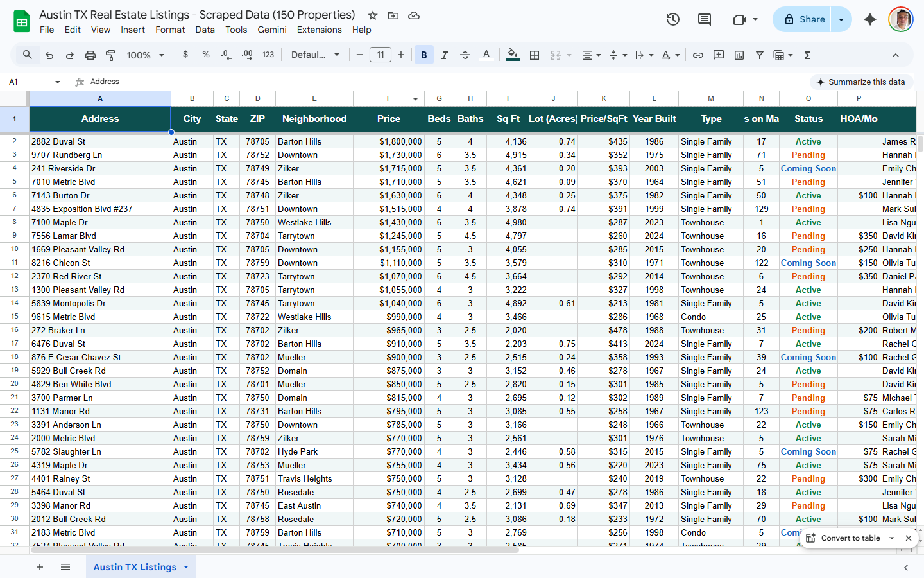924x578 pixels.
Task: Print the spreadsheet
Action: 89,55
